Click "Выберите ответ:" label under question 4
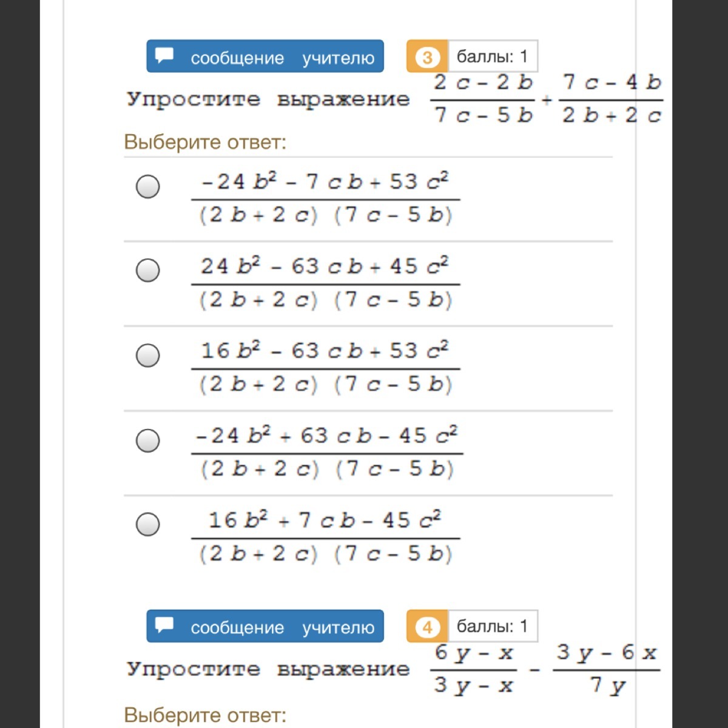The image size is (728, 728). [205, 715]
